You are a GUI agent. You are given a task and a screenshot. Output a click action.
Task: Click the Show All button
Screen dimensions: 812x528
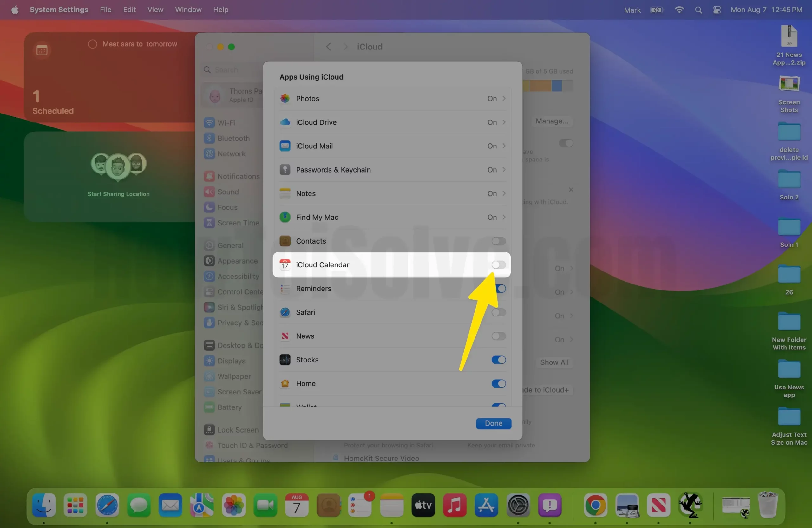554,362
